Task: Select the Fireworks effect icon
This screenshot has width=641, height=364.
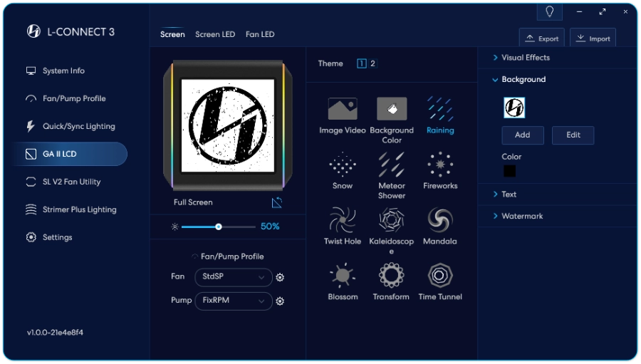Action: tap(440, 165)
